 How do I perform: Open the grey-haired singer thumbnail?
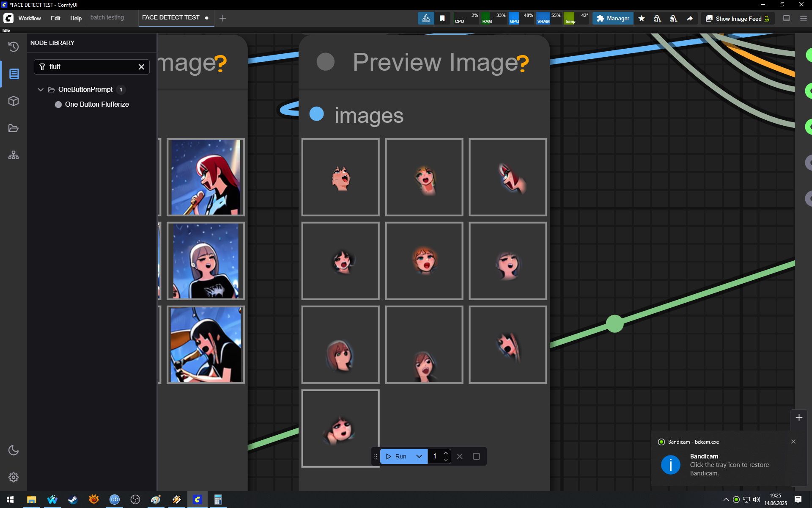[x=206, y=261]
